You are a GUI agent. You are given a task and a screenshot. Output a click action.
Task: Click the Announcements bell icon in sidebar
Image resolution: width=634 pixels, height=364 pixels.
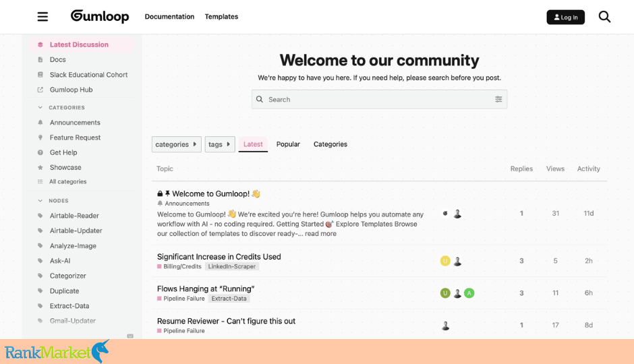click(40, 123)
